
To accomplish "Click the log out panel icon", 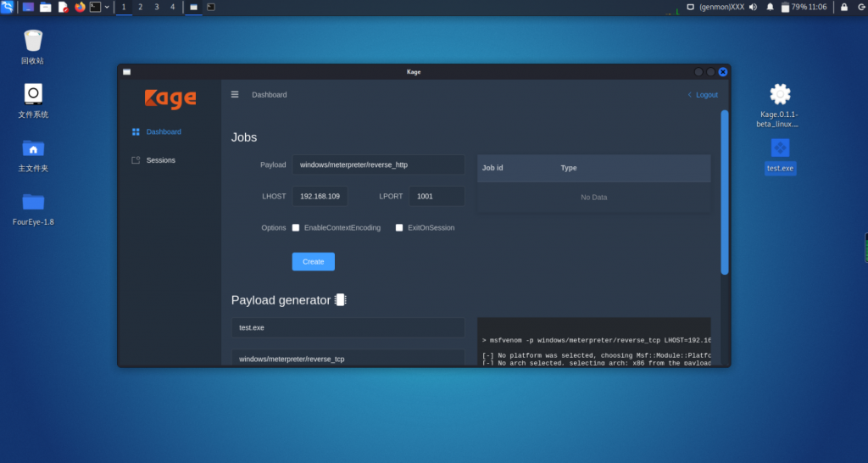I will click(x=861, y=7).
